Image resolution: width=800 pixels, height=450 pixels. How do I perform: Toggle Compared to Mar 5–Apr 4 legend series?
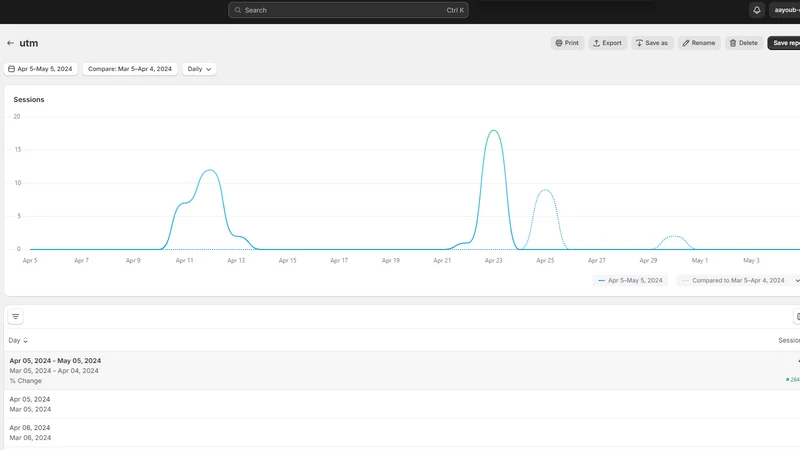coord(738,281)
